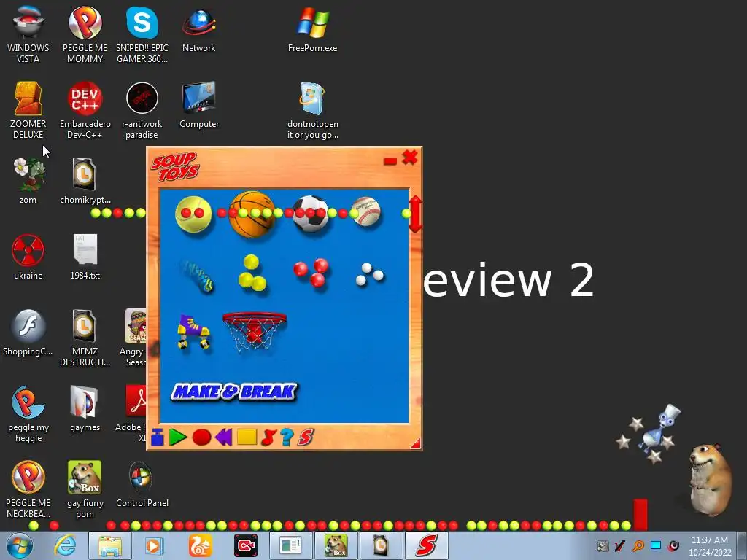Launch Internet Explorer from taskbar

65,545
